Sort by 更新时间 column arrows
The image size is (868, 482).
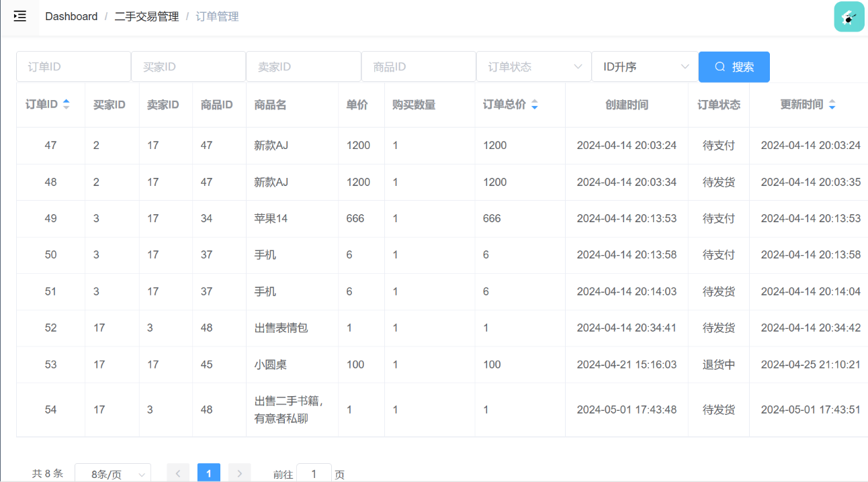point(832,104)
